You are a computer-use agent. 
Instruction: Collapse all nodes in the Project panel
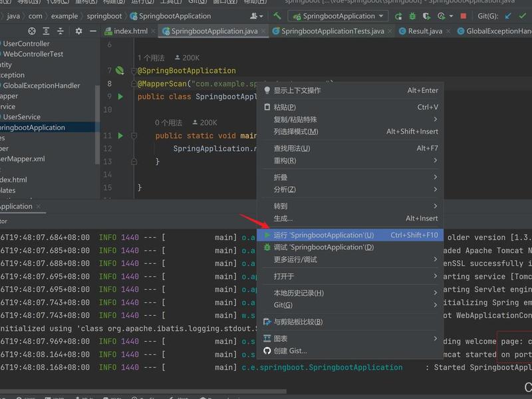pos(61,31)
